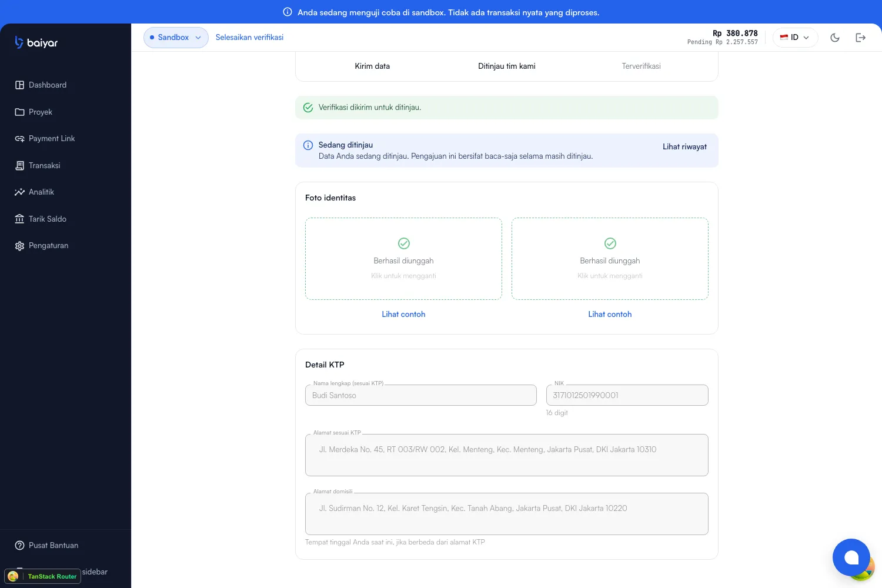Toggle dark mode moon icon
This screenshot has height=588, width=882.
835,38
